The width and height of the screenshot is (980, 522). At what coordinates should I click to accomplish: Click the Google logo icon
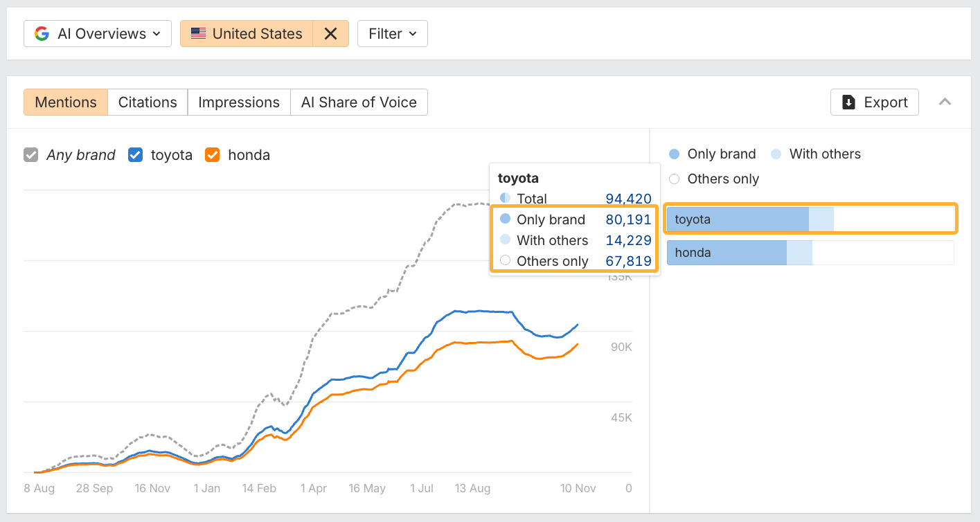pos(42,33)
